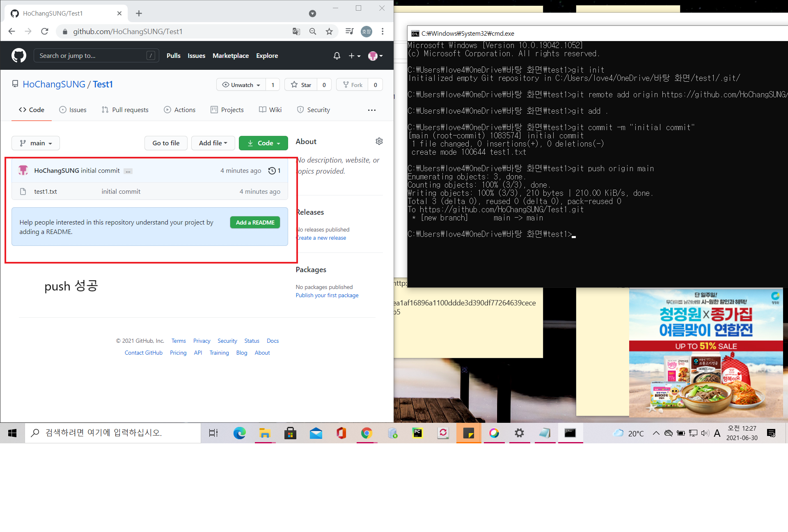The height and width of the screenshot is (532, 788).
Task: Bookmark page with the star icon
Action: pyautogui.click(x=329, y=32)
